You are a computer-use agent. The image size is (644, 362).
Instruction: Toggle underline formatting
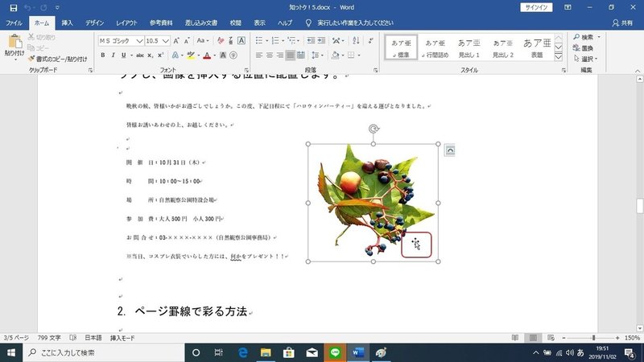[123, 55]
